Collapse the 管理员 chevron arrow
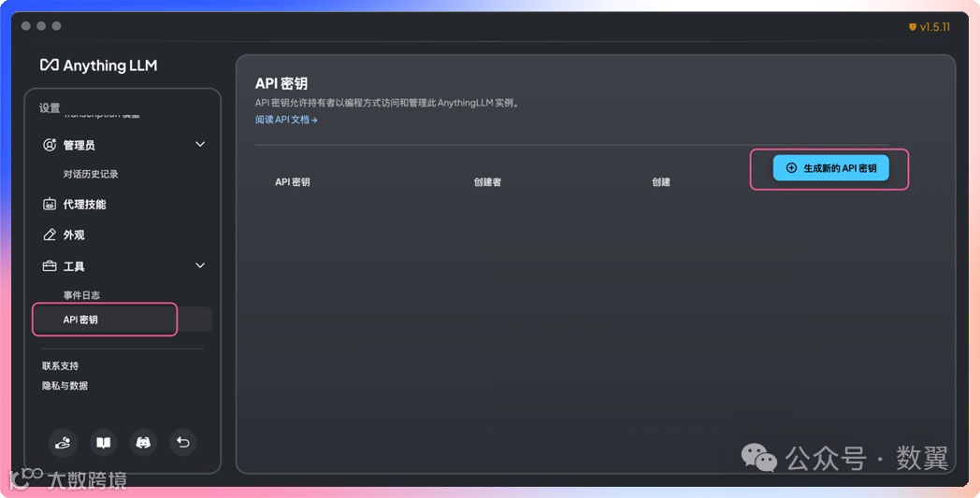Screen dimensions: 980x498 pos(200,144)
